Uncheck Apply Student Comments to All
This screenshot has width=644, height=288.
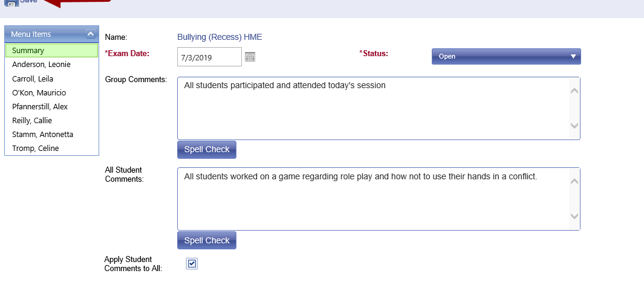coord(192,263)
